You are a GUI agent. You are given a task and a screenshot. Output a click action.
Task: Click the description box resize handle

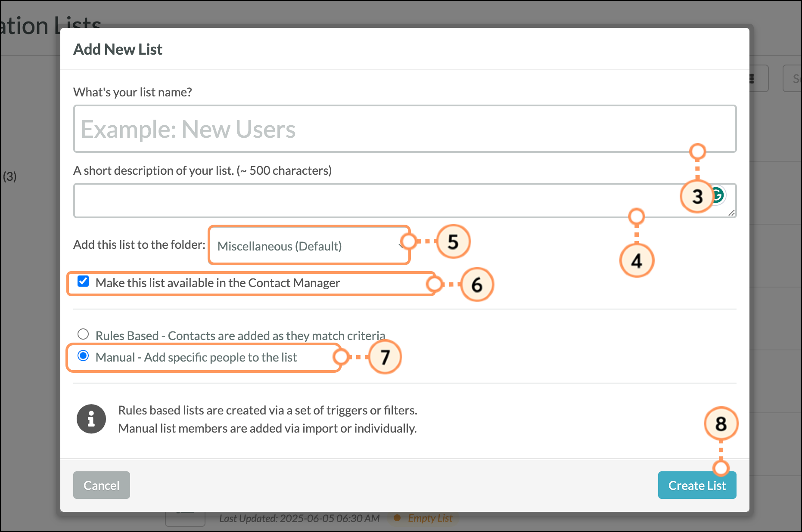[x=731, y=213]
